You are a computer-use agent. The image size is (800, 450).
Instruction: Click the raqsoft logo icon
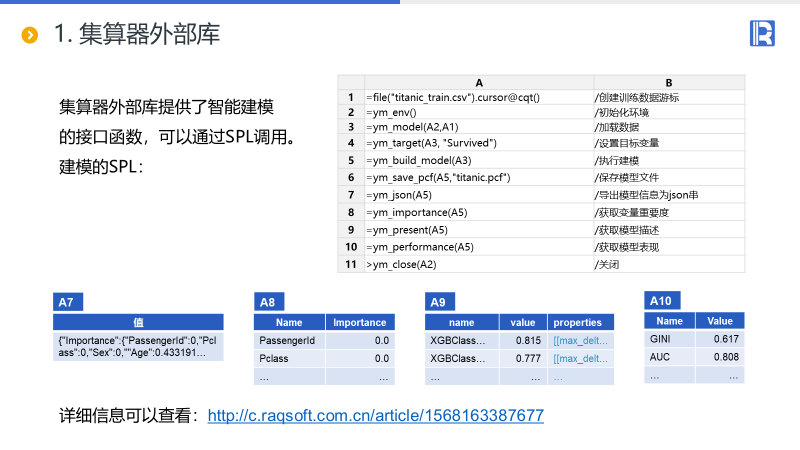[762, 33]
